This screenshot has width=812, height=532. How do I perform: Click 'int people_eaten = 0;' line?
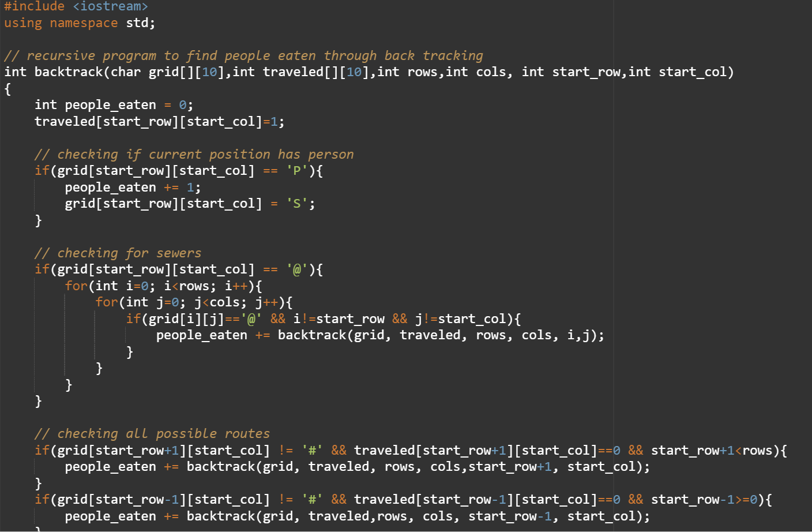tap(114, 105)
